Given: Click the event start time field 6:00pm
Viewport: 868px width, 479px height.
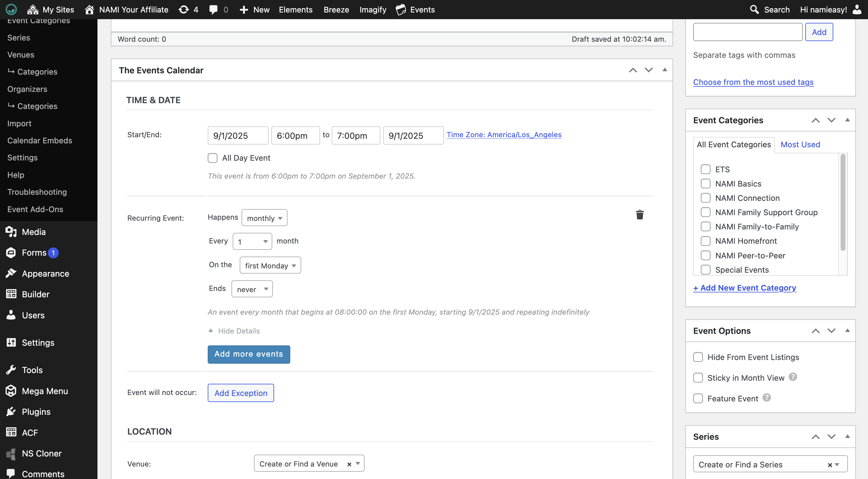Looking at the screenshot, I should (295, 136).
